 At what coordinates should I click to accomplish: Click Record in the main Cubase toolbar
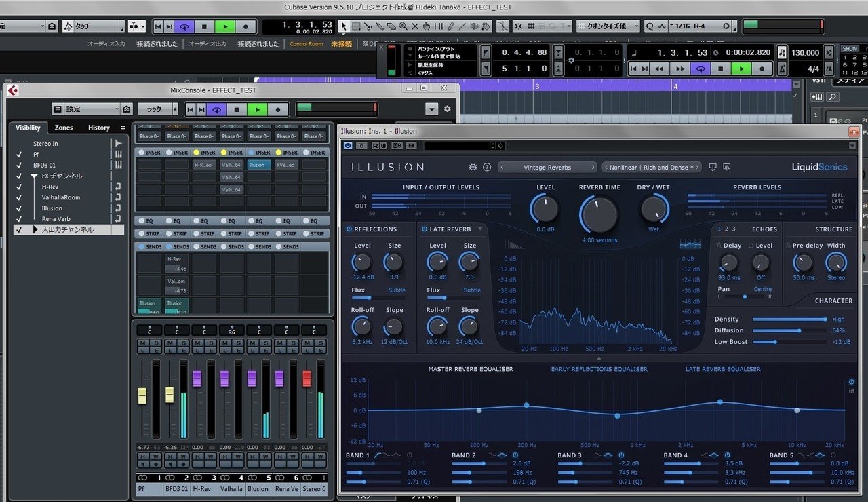click(x=245, y=26)
